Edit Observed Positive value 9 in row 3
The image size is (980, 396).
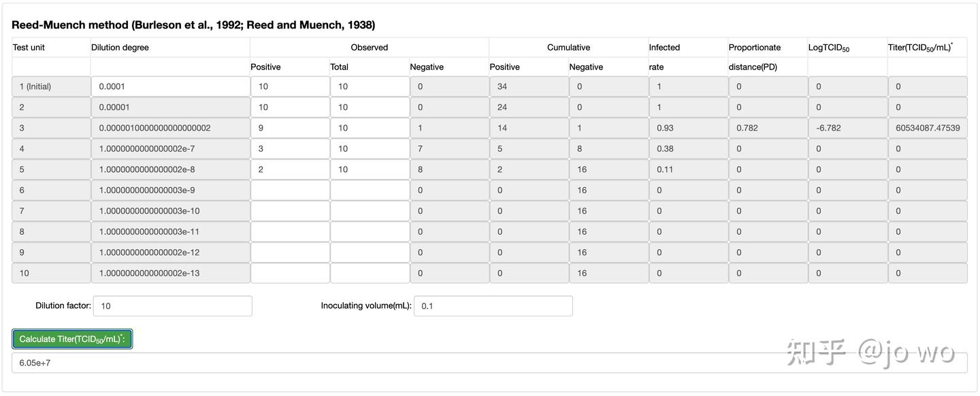(290, 128)
